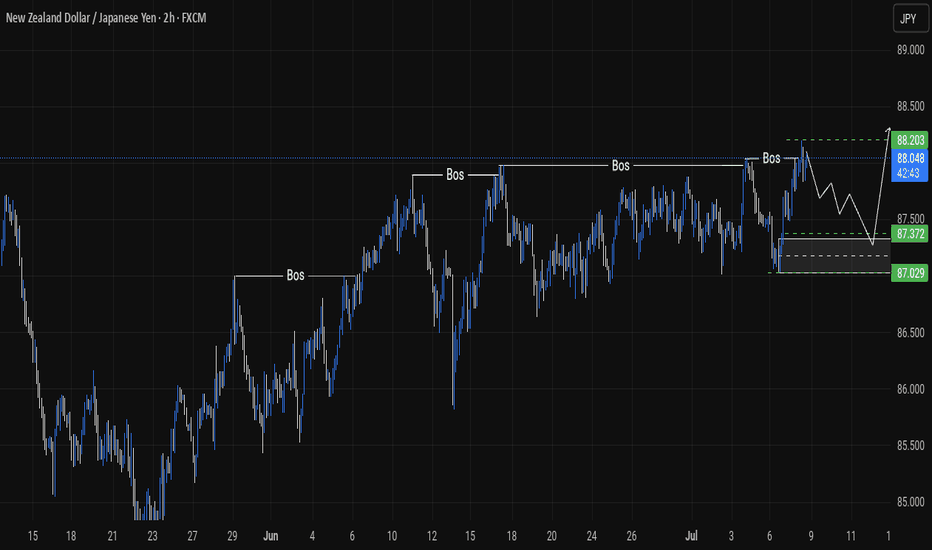The image size is (932, 550).
Task: Click the 23 date label on time axis
Action: tap(152, 536)
